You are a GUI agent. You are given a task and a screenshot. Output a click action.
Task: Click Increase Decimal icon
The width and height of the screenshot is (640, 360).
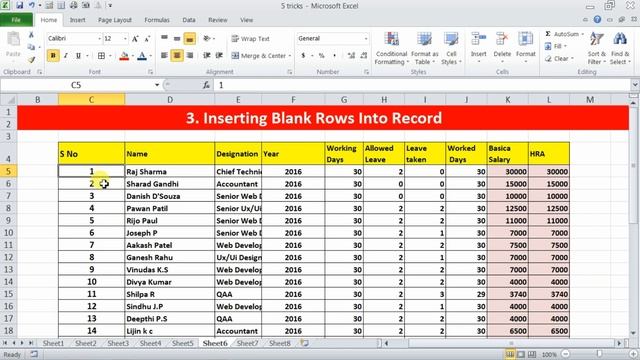(x=351, y=55)
